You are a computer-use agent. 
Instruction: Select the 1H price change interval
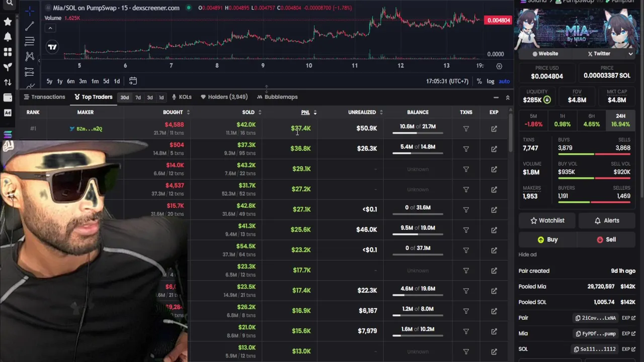click(562, 121)
